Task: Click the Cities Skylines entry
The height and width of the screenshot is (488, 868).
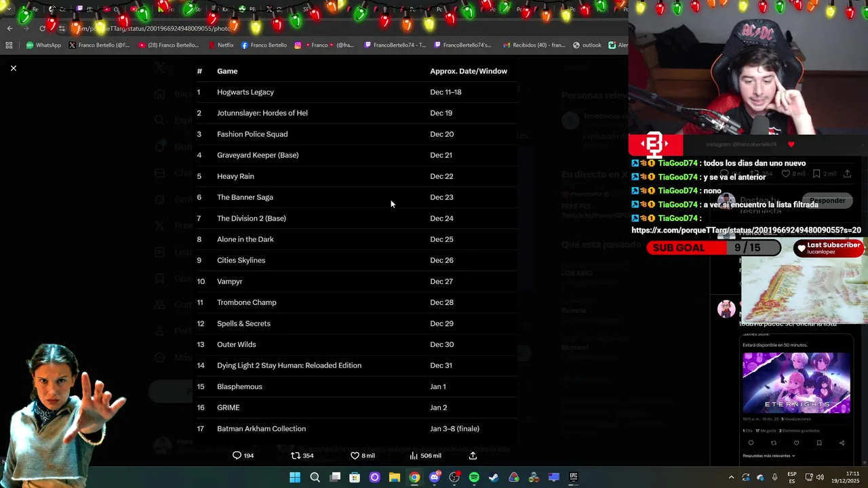Action: point(241,260)
